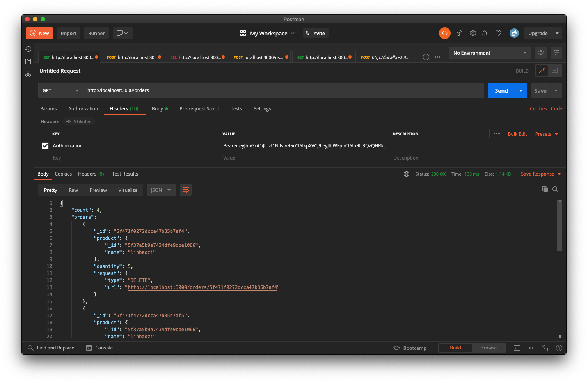588x383 pixels.
Task: Open the Settings request tab
Action: point(262,109)
